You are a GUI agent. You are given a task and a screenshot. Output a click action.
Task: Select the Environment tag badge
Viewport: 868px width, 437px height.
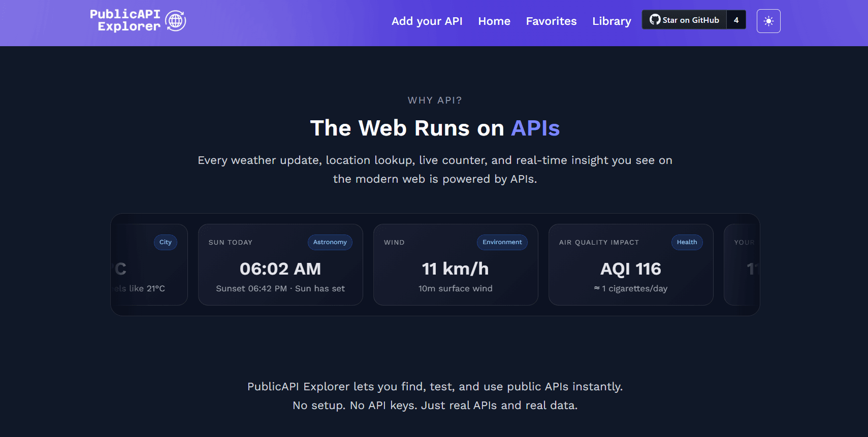pyautogui.click(x=502, y=242)
